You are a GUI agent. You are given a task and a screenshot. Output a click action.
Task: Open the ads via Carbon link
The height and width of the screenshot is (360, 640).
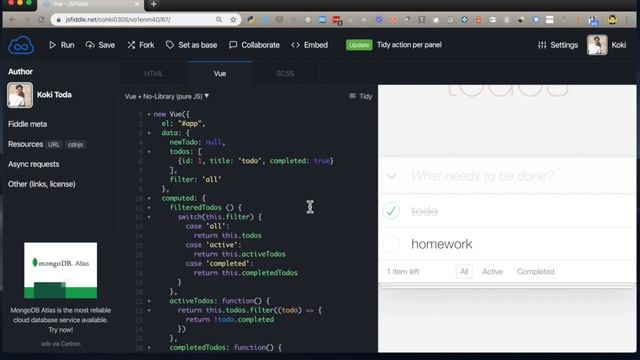click(60, 344)
